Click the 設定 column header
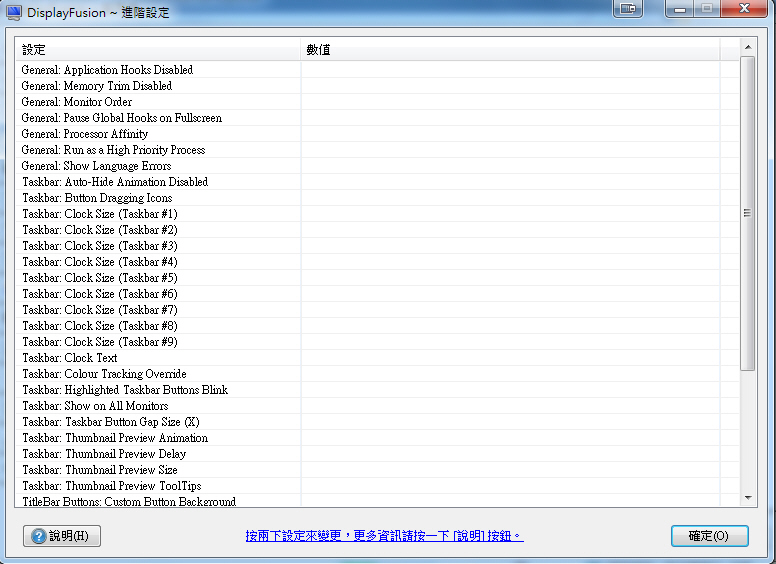Screen dimensions: 776x564 [160, 50]
